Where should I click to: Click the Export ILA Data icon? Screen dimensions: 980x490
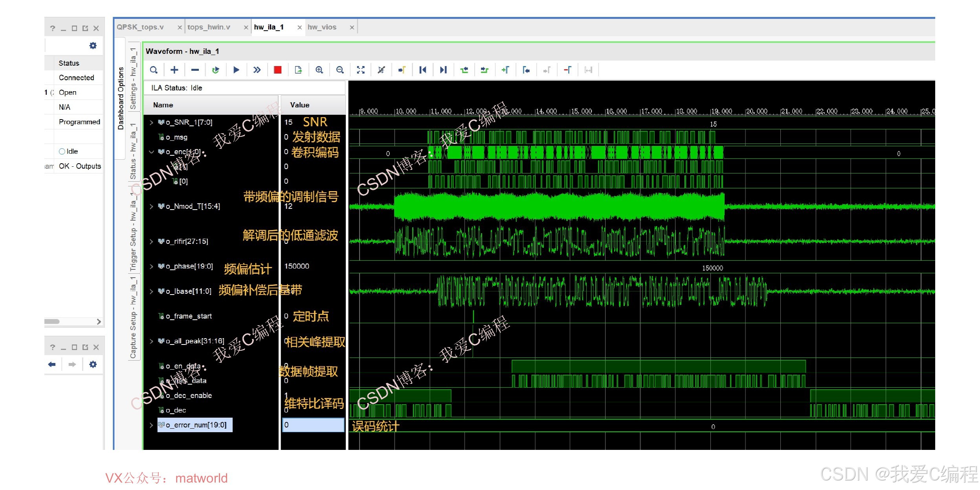coord(298,70)
